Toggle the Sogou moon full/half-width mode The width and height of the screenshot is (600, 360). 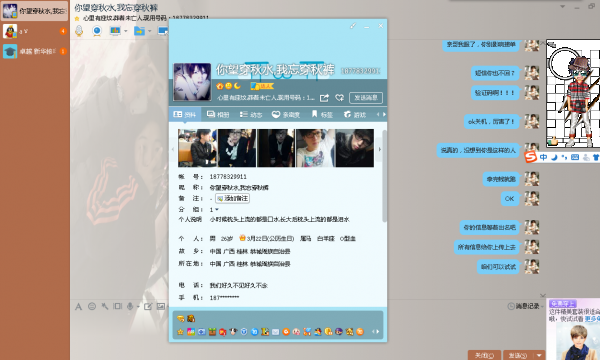[x=554, y=157]
